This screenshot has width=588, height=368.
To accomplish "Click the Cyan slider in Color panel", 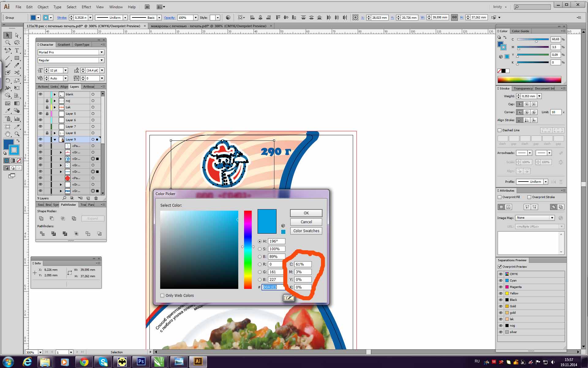I will click(x=533, y=40).
